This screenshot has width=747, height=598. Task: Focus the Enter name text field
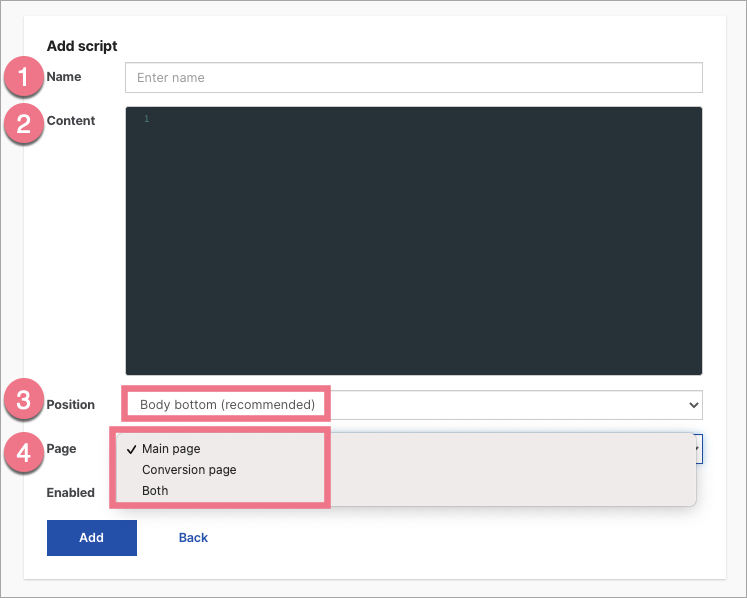click(413, 77)
